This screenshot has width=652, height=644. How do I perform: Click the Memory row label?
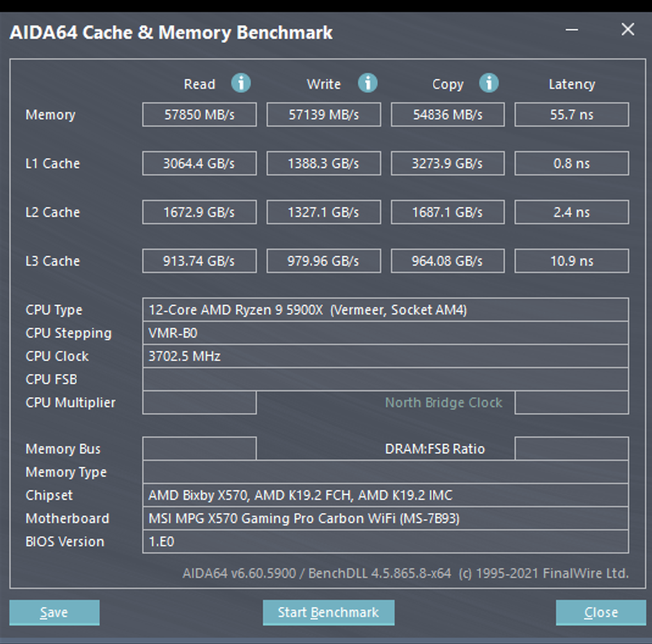click(x=50, y=115)
